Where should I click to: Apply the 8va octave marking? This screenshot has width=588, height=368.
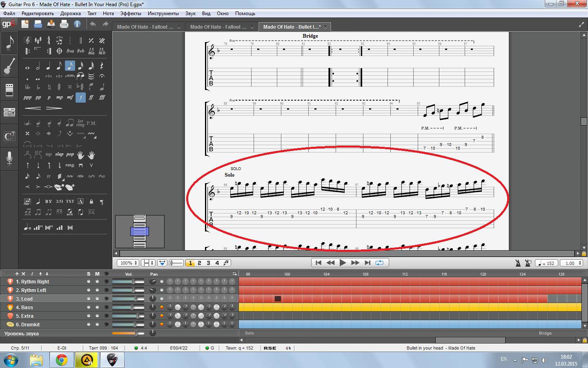point(70,51)
